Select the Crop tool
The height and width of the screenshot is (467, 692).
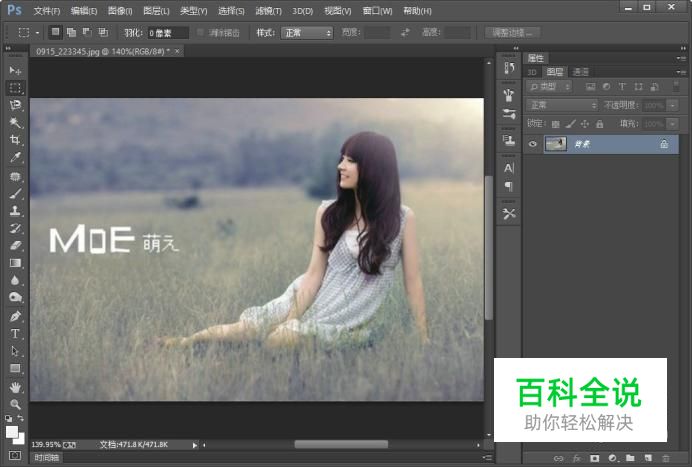point(15,140)
